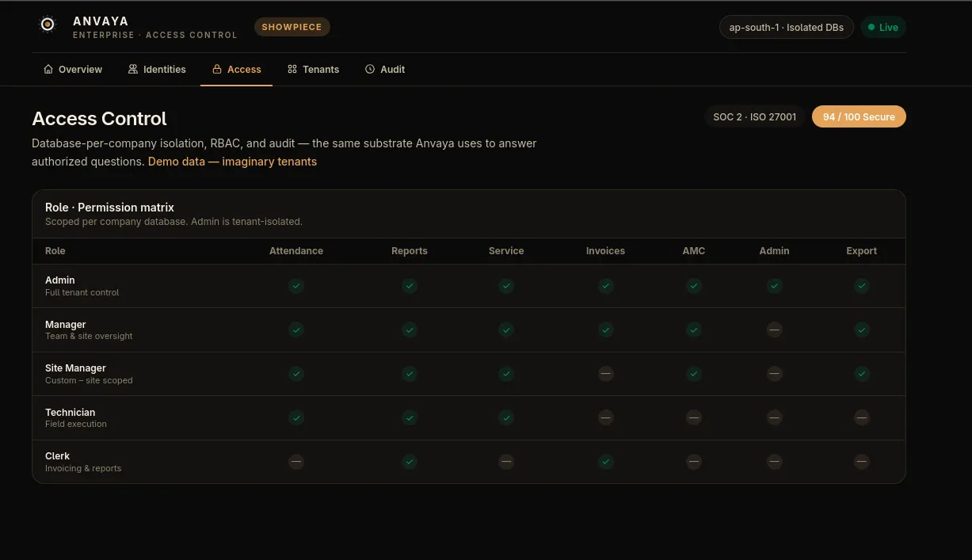The image size is (972, 560).
Task: Select the Access tab
Action: (x=236, y=70)
